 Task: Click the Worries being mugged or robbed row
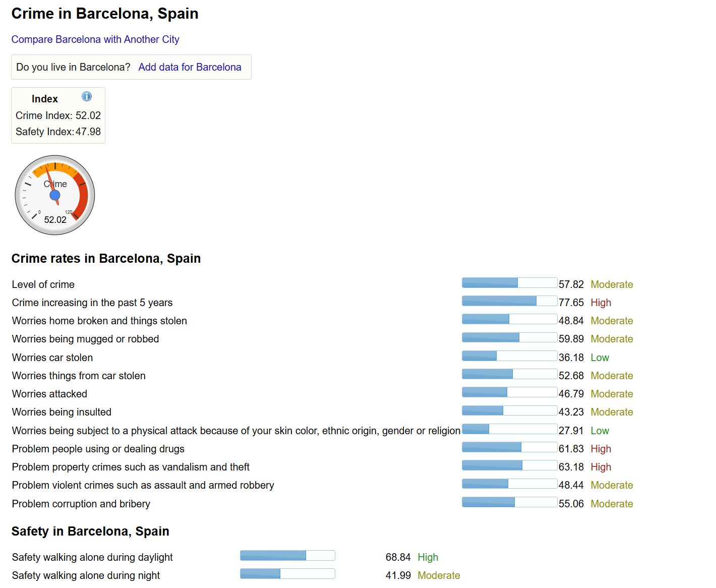323,339
